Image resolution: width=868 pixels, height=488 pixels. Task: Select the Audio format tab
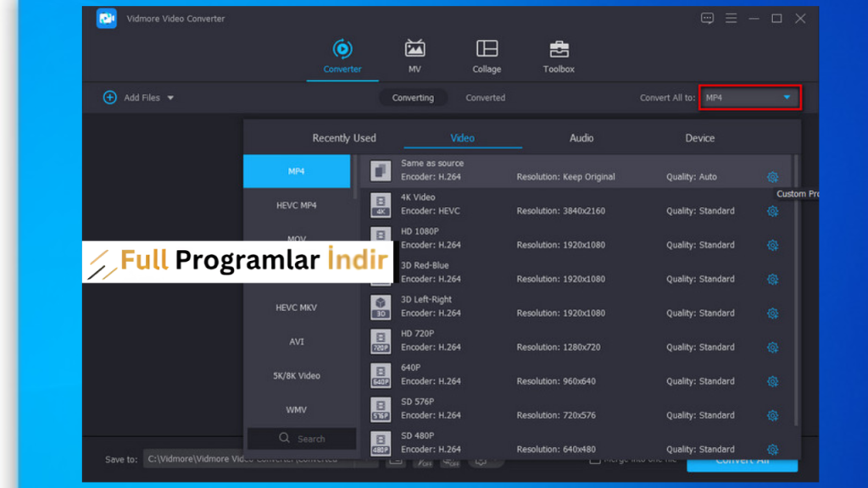click(x=581, y=138)
